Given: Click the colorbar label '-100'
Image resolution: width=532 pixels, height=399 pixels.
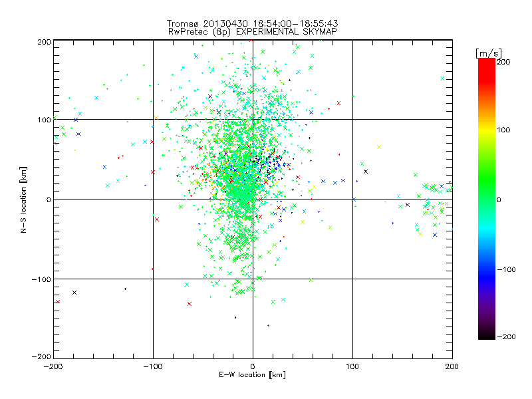Looking at the screenshot, I should click(x=506, y=269).
